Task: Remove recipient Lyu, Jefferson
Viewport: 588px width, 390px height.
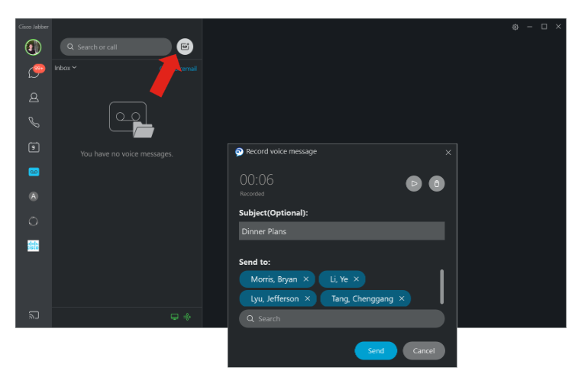Action: pos(308,298)
